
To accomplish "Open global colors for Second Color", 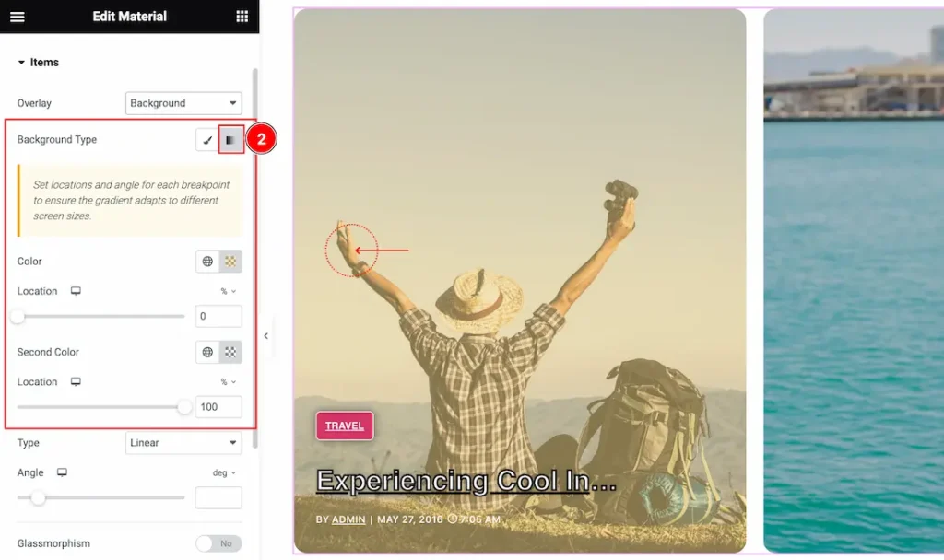I will coord(207,352).
